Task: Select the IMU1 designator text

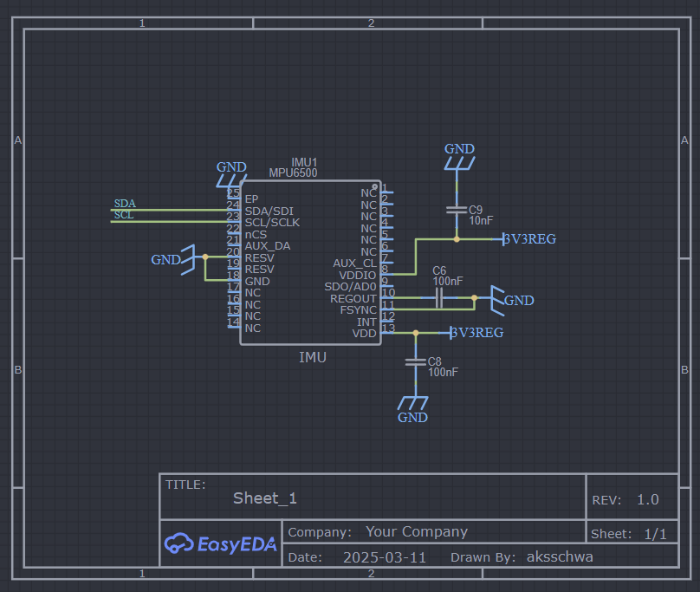Action: tap(304, 162)
